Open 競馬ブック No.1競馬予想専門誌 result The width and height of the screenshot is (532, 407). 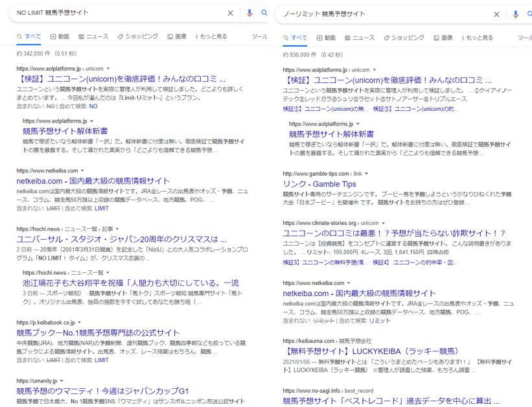pyautogui.click(x=98, y=333)
